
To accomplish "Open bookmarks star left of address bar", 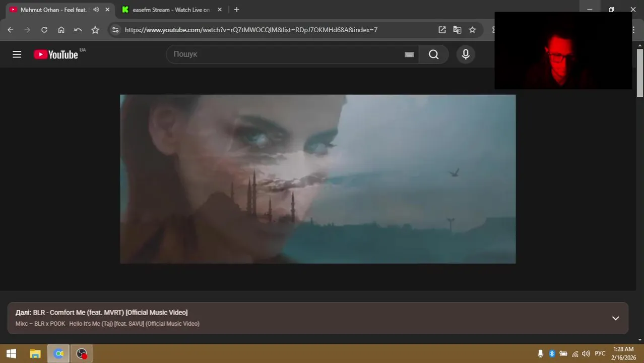I will click(95, 30).
